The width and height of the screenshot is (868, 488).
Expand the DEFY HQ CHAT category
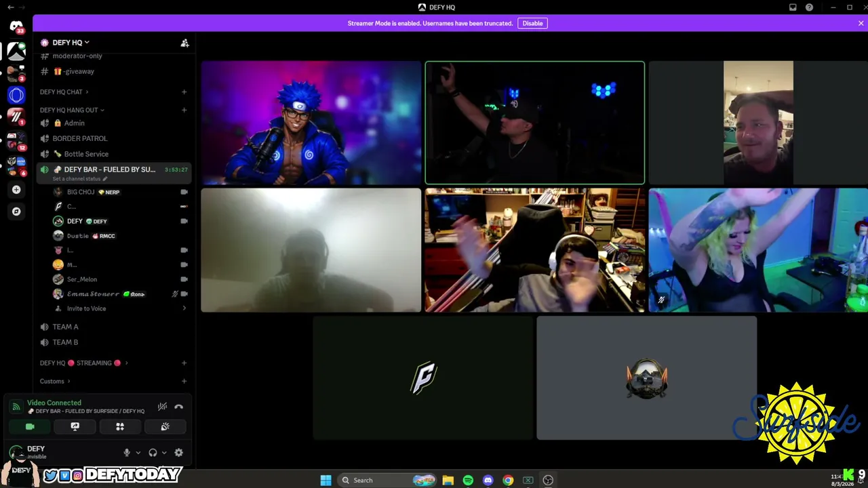point(64,91)
